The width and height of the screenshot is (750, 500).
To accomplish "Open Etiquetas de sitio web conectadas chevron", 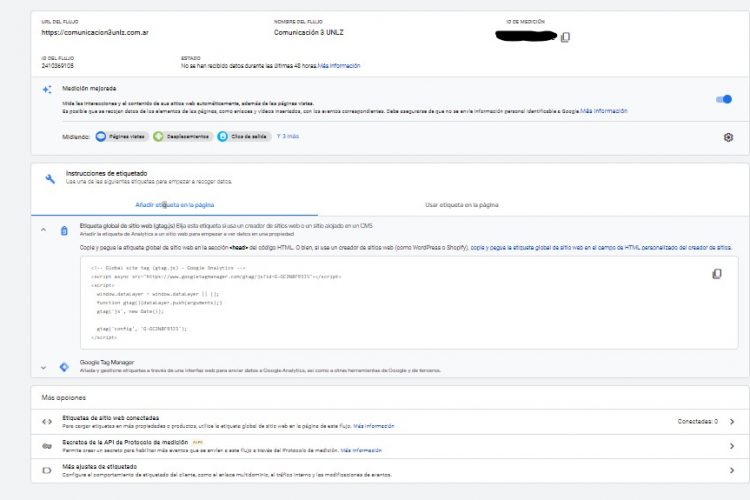I will (x=732, y=422).
